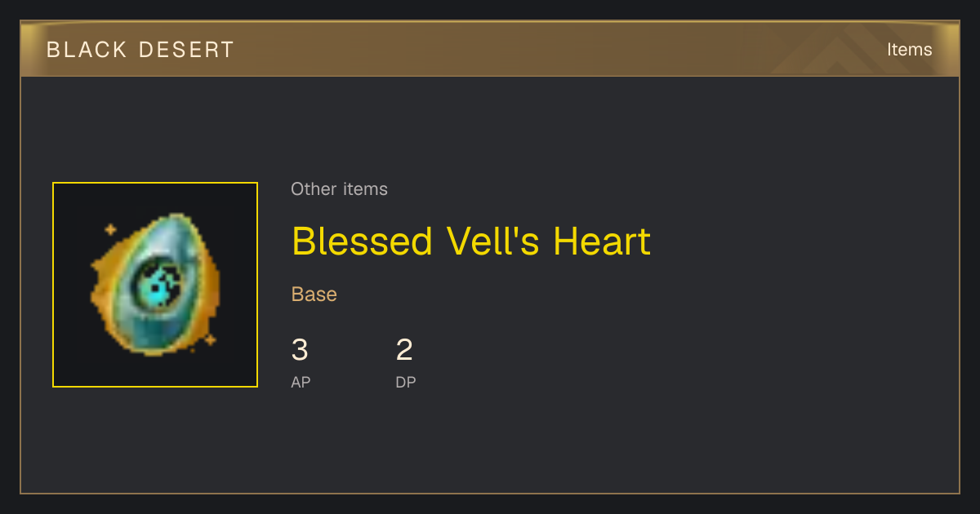
Task: Click the word Blessed in the item title
Action: pos(362,241)
